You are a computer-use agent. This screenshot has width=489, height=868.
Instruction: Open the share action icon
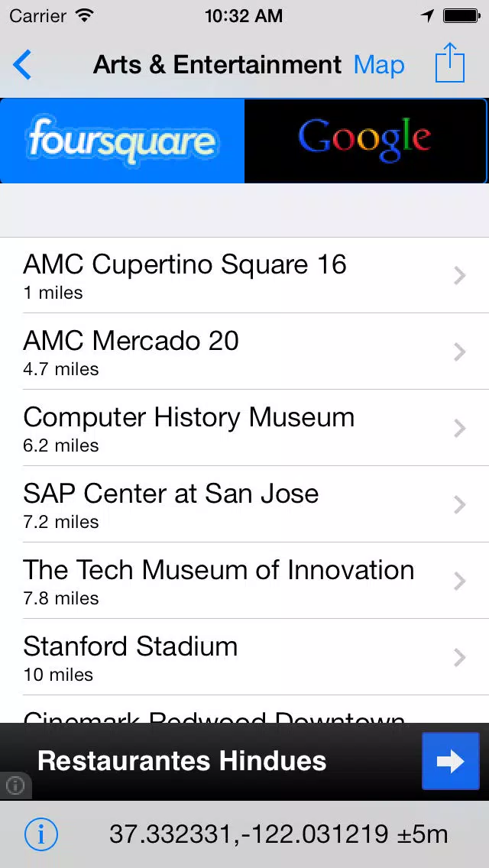(450, 63)
